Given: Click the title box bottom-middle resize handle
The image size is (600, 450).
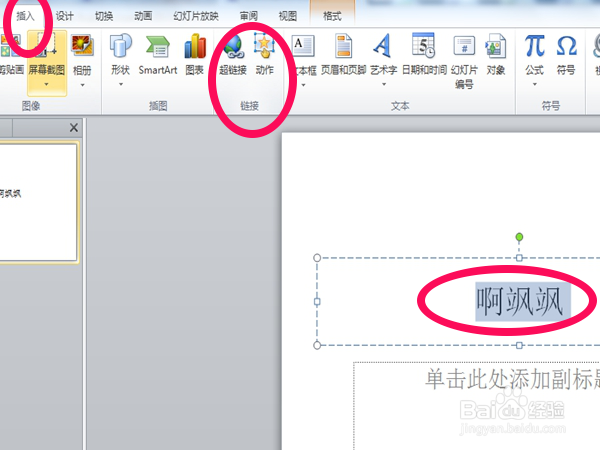Looking at the screenshot, I should click(x=519, y=345).
